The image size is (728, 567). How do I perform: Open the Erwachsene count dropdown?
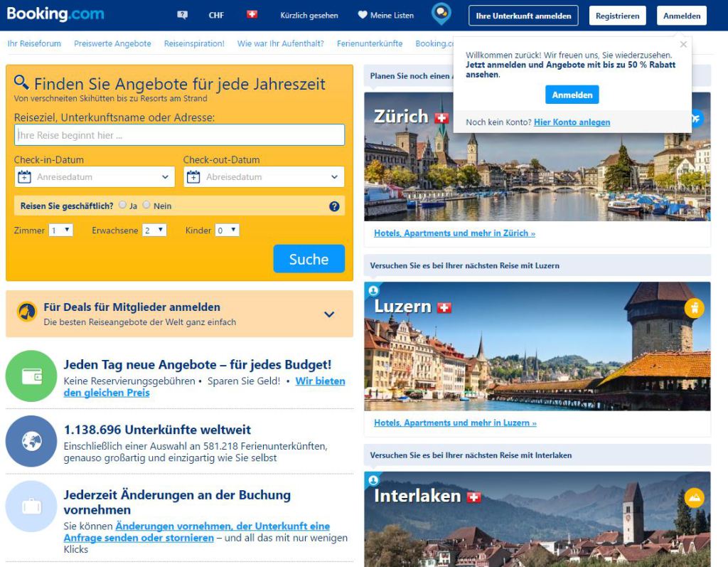point(154,230)
